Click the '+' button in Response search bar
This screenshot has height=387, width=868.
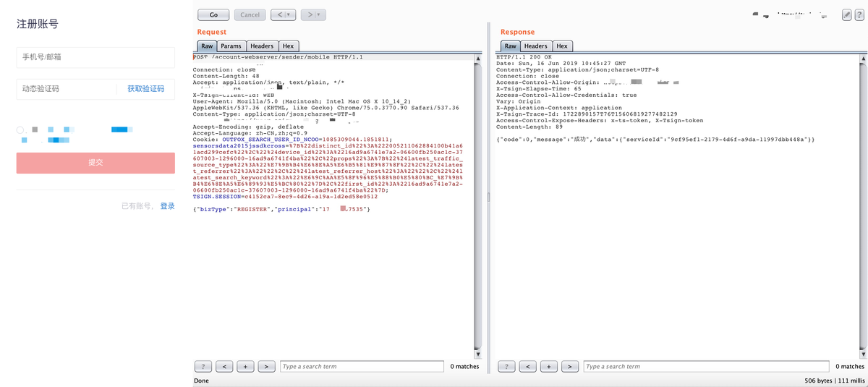point(549,367)
